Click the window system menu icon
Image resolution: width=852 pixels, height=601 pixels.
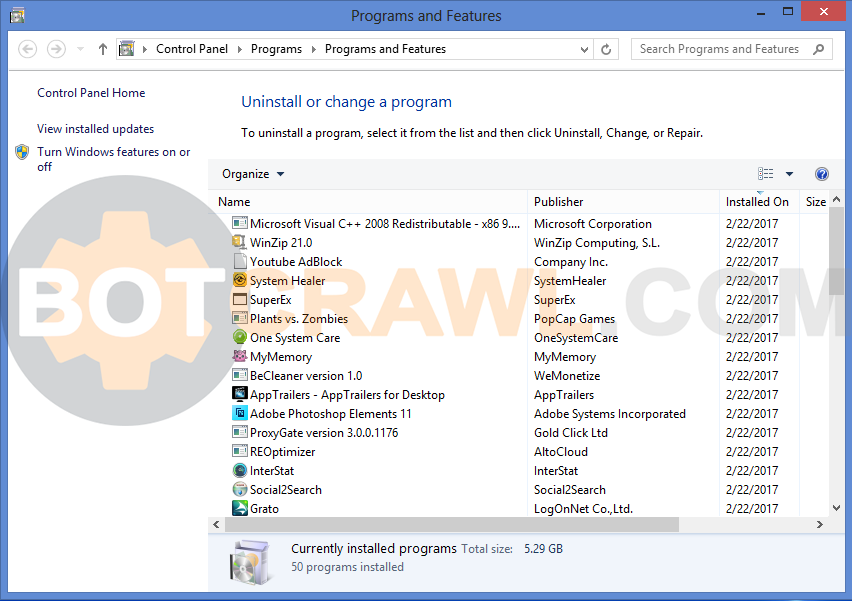tap(17, 16)
